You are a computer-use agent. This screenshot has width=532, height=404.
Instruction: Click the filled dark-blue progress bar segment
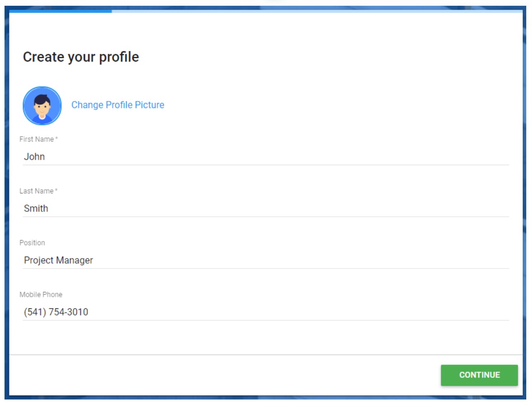[x=60, y=11]
